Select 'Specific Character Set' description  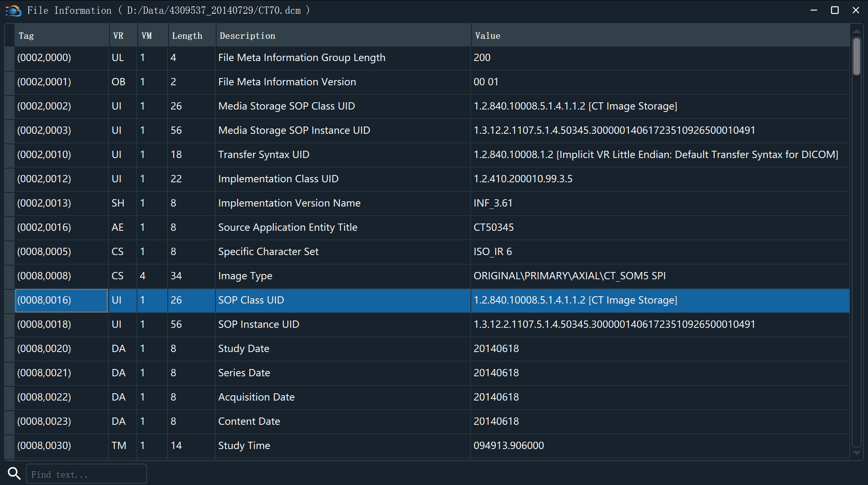(343, 252)
